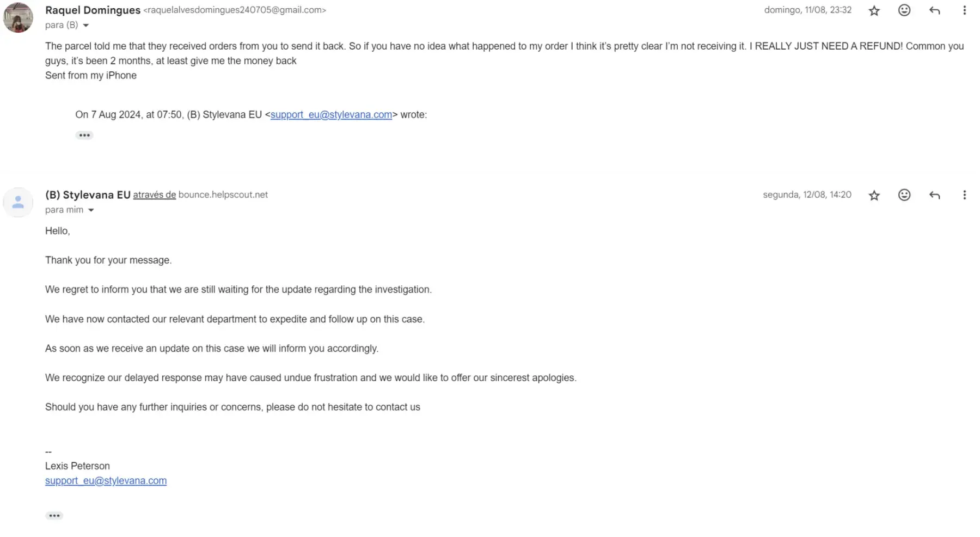Click the '(B) Stylevana EU' sender name
This screenshot has width=980, height=537.
pyautogui.click(x=88, y=194)
